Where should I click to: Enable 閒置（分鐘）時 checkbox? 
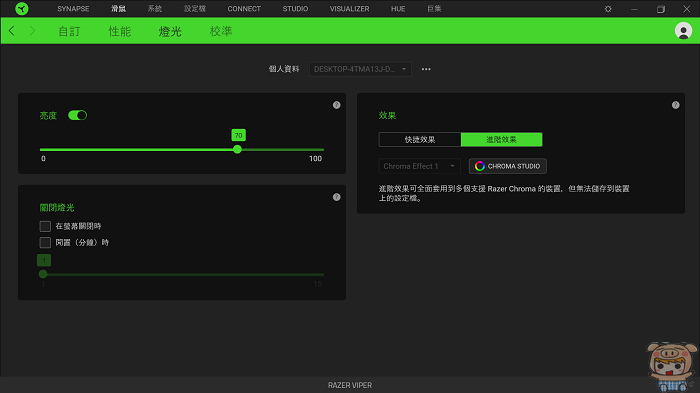(45, 242)
